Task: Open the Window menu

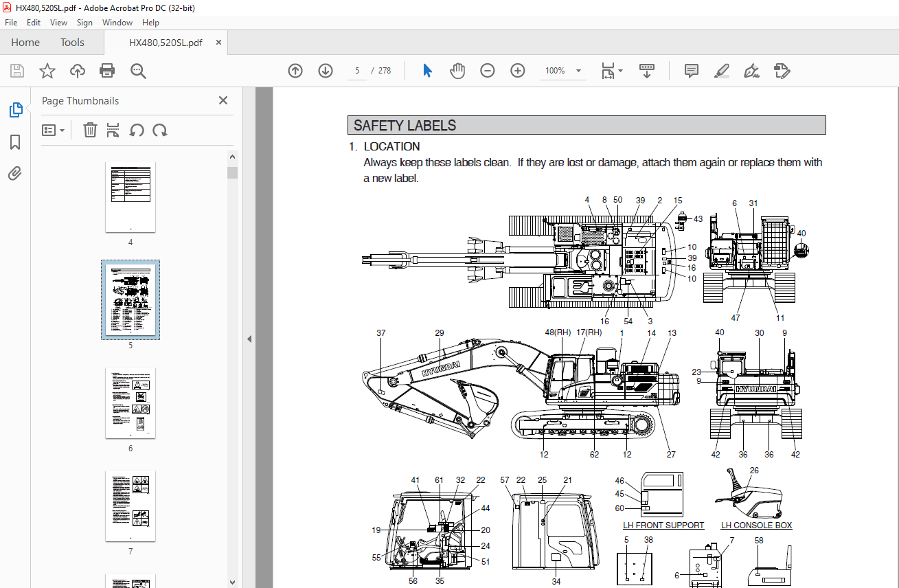Action: (x=117, y=23)
